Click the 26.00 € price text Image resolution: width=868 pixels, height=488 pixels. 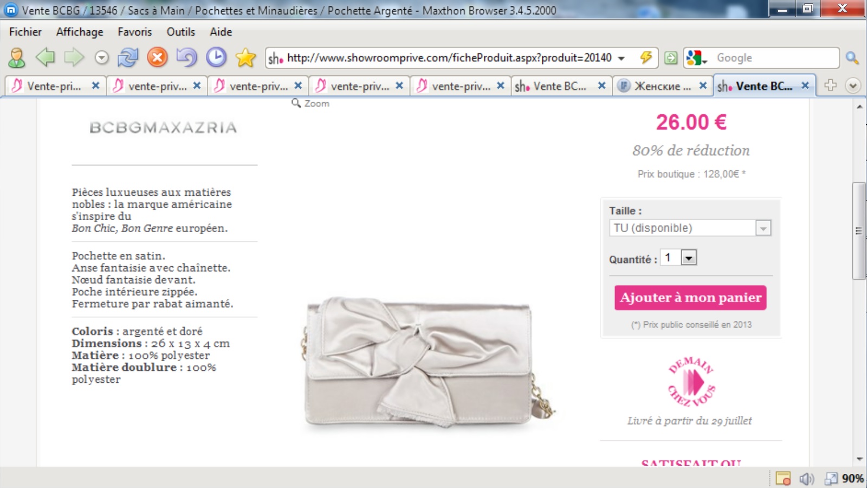tap(691, 122)
